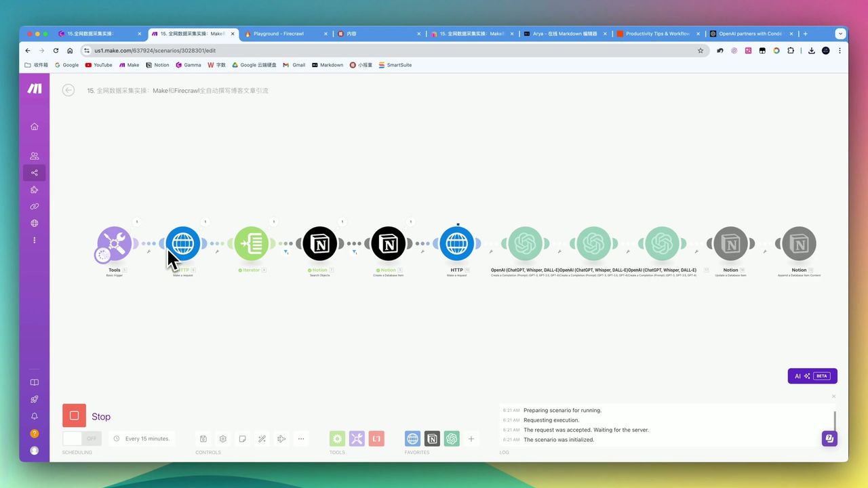Click the auto-align magic wand icon

[x=262, y=439]
